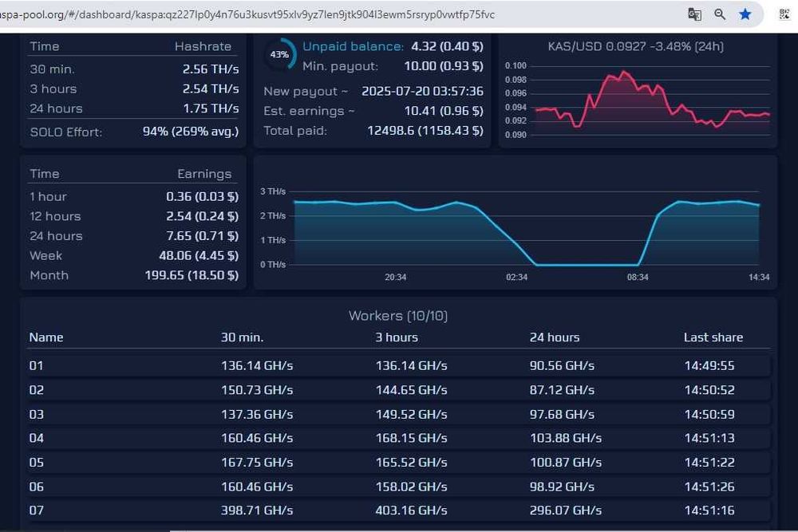Sort workers by the 'Last share' column header
The image size is (798, 532).
point(713,337)
